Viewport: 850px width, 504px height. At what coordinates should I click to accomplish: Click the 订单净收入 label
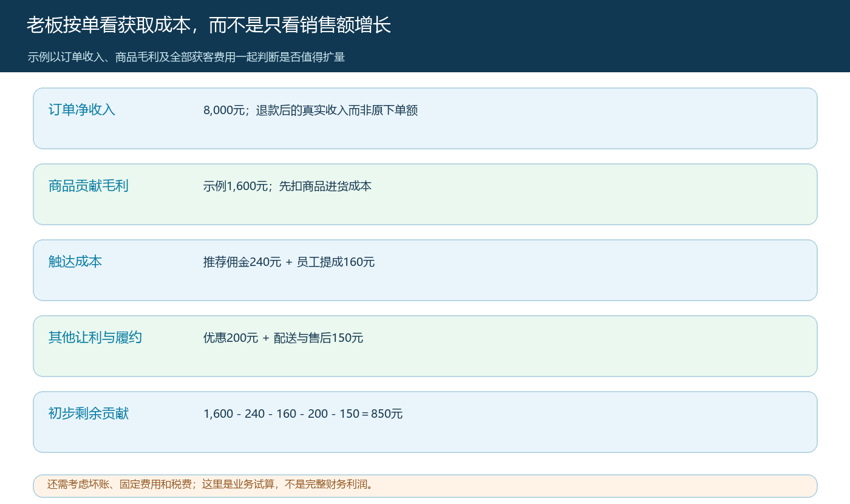[82, 110]
